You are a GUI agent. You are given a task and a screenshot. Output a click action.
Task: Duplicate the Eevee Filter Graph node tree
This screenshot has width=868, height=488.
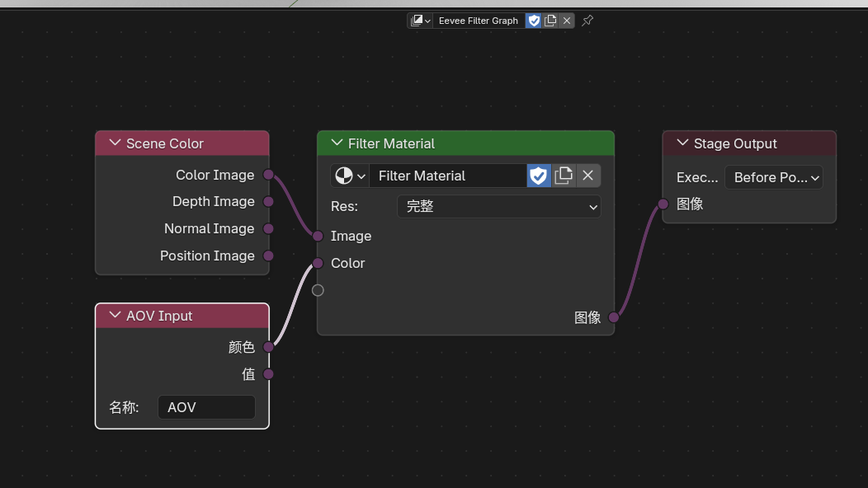550,21
